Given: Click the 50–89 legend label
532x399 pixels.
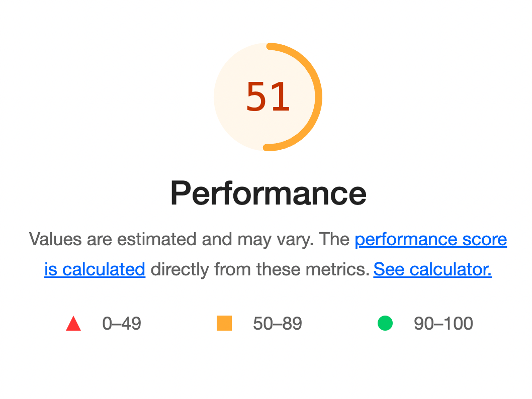Looking at the screenshot, I should 278,324.
